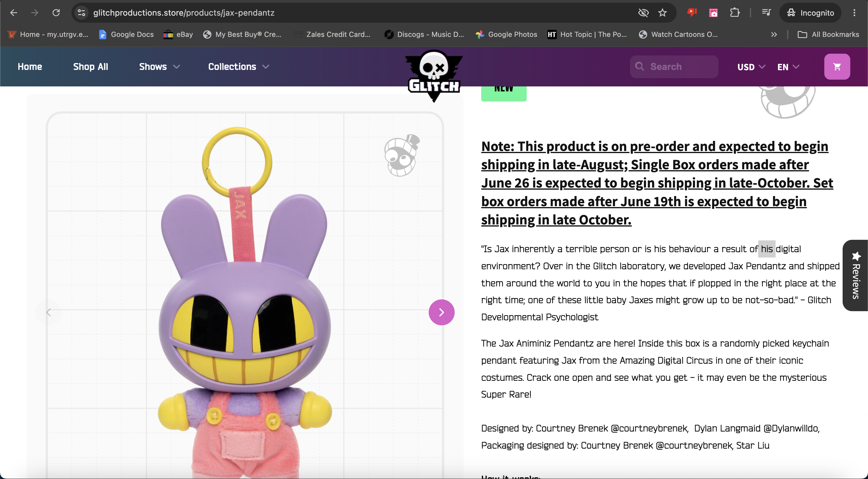Show more bookmarks via double chevron
The image size is (868, 479).
pyautogui.click(x=774, y=34)
